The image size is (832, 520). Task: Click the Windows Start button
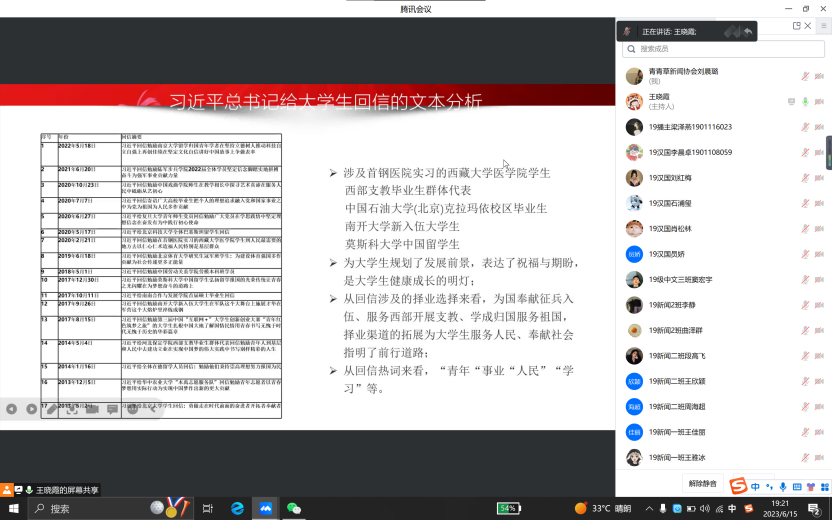click(12, 508)
